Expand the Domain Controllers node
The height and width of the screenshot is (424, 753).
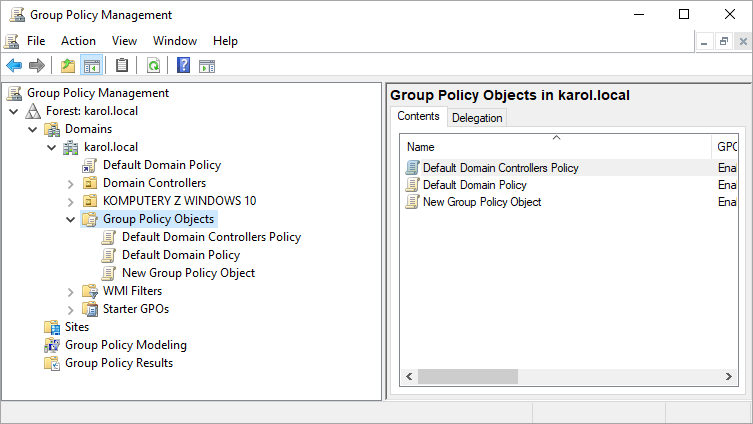70,183
